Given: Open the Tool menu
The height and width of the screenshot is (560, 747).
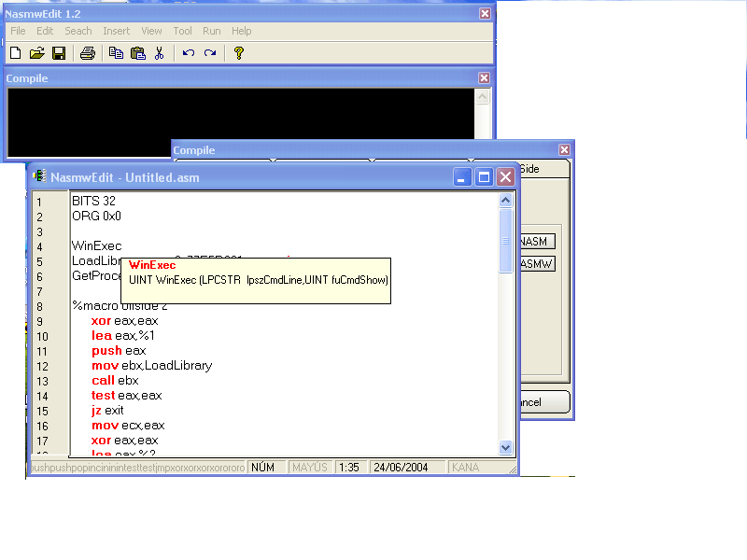Looking at the screenshot, I should (x=182, y=31).
